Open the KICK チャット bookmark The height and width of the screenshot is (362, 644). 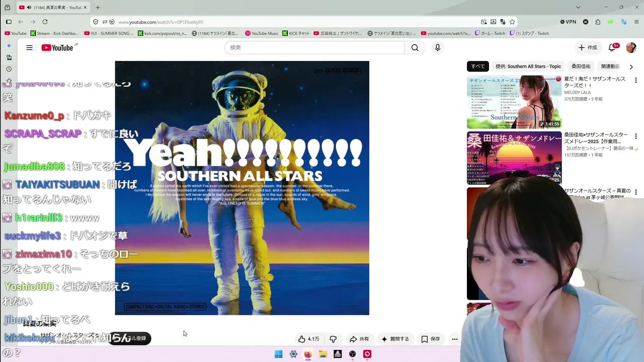click(x=296, y=34)
